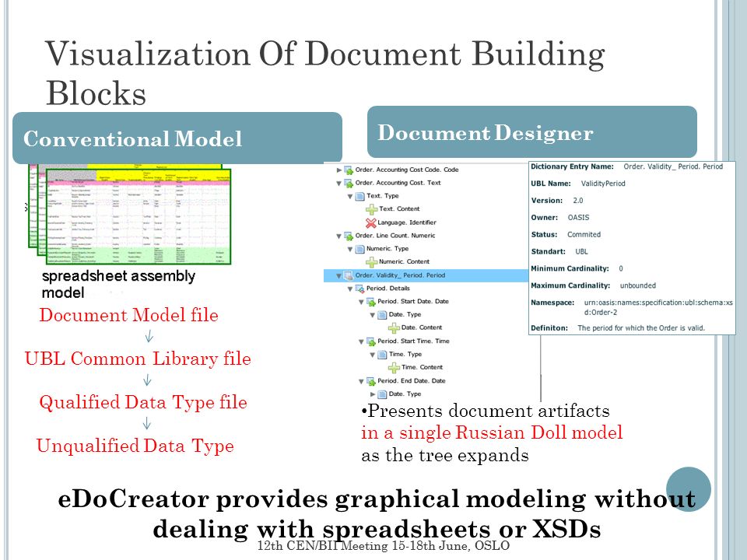Image resolution: width=747 pixels, height=560 pixels.
Task: Click UBL Name value ValidityPeriod
Action: click(603, 184)
